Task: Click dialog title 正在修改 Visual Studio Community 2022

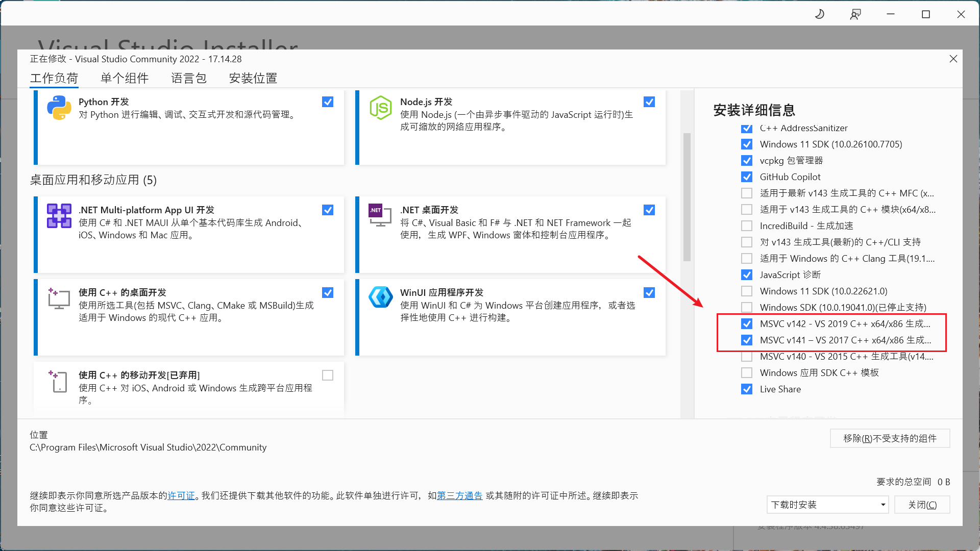Action: (x=136, y=59)
